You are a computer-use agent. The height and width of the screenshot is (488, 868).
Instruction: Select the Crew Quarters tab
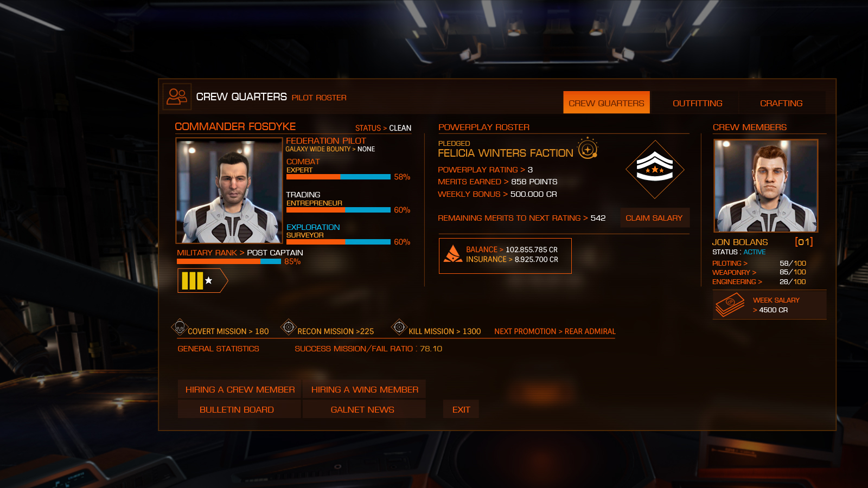pyautogui.click(x=607, y=102)
